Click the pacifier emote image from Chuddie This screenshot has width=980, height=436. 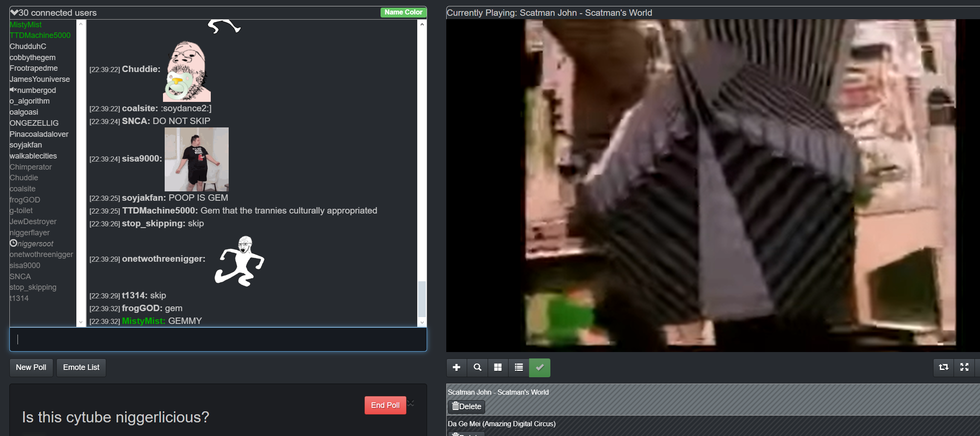[187, 71]
